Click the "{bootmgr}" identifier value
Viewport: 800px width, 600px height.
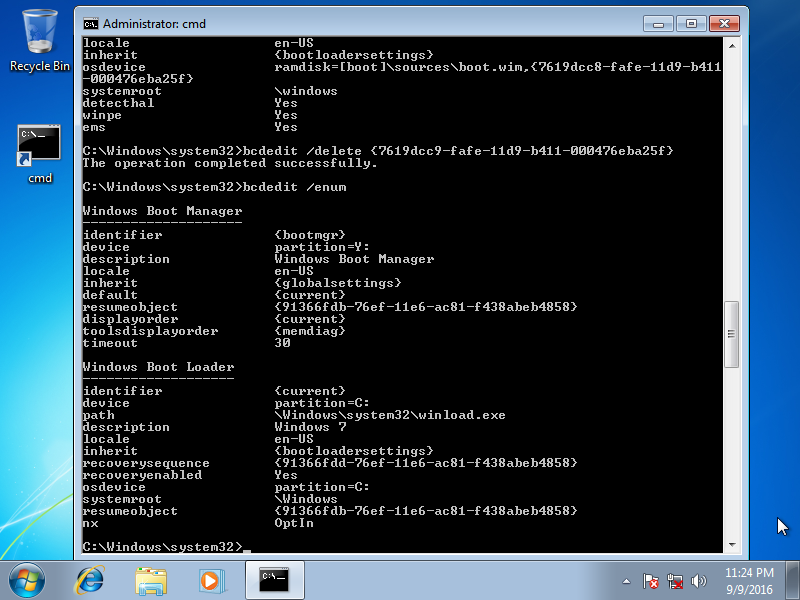click(x=310, y=235)
